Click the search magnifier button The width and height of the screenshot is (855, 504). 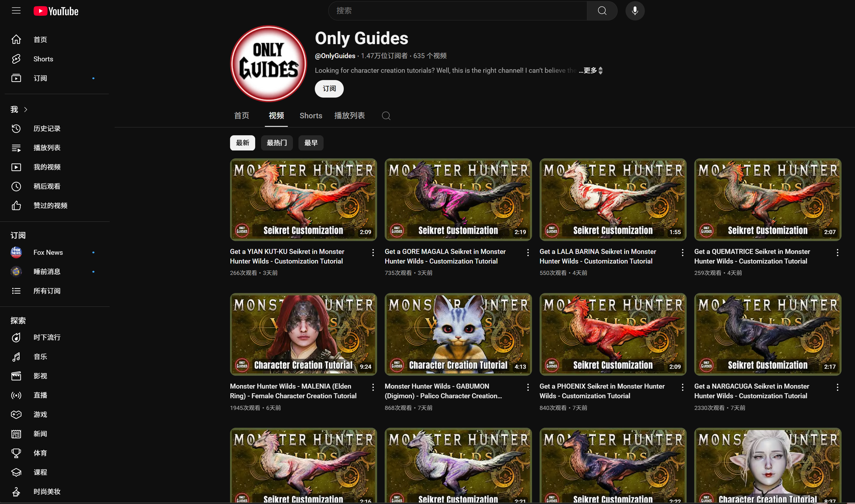(602, 11)
